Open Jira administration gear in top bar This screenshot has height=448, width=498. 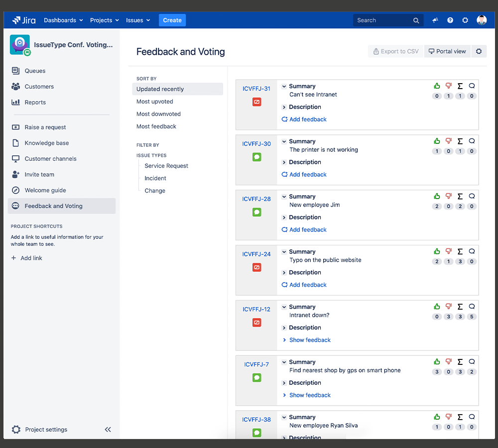pyautogui.click(x=465, y=20)
